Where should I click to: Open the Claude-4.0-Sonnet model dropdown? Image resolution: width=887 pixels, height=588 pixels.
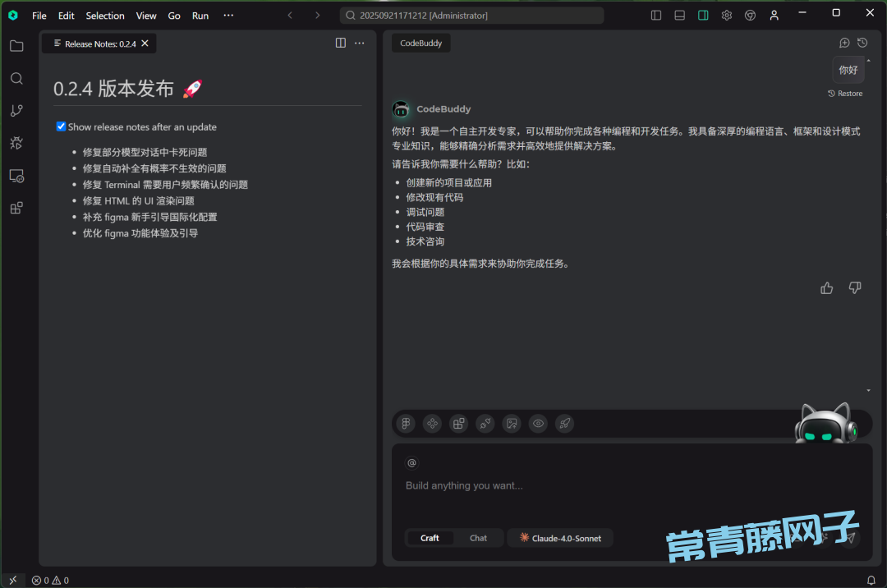click(560, 538)
